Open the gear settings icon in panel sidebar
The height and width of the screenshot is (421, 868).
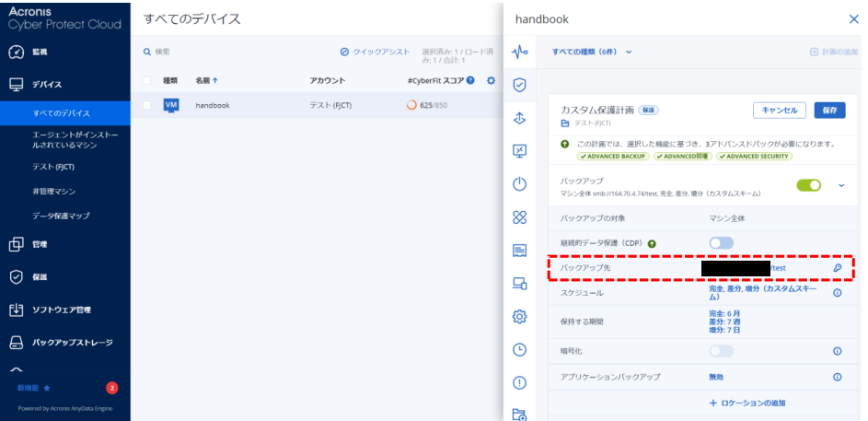519,316
